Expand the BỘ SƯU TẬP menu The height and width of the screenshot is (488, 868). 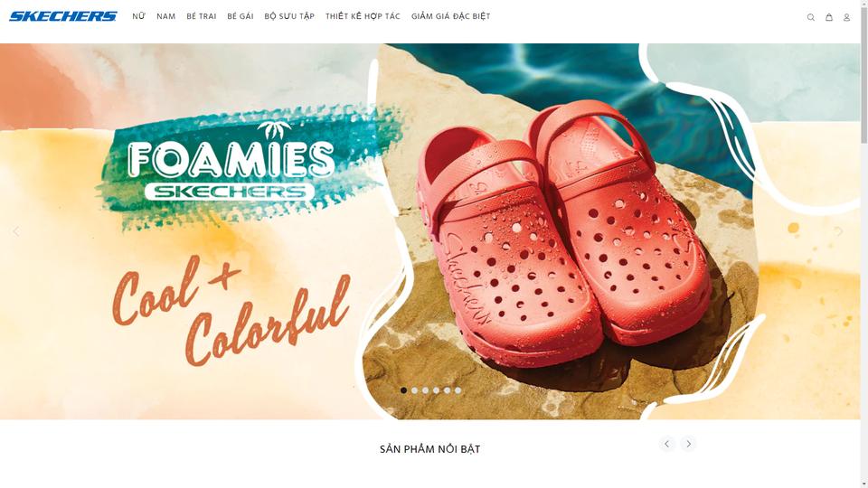pyautogui.click(x=289, y=16)
